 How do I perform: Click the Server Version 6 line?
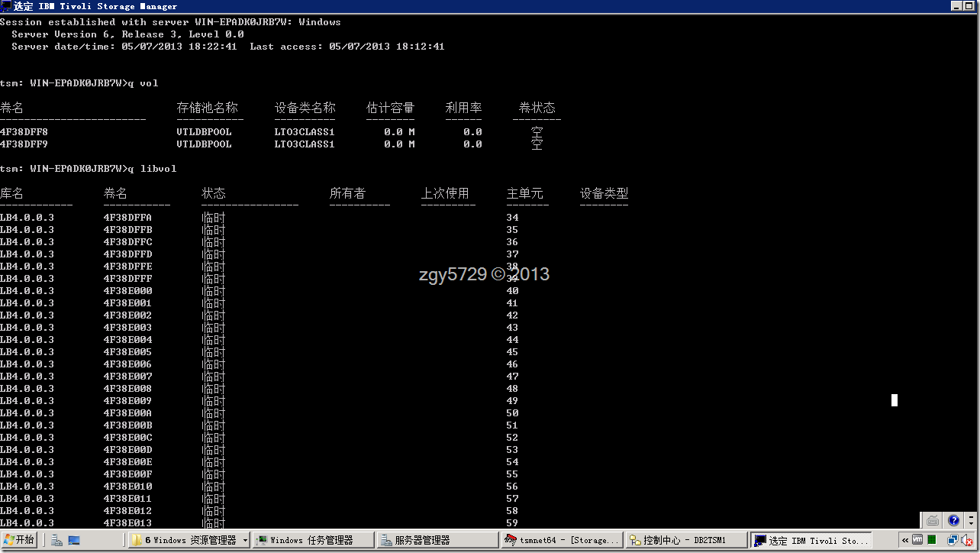[x=127, y=34]
